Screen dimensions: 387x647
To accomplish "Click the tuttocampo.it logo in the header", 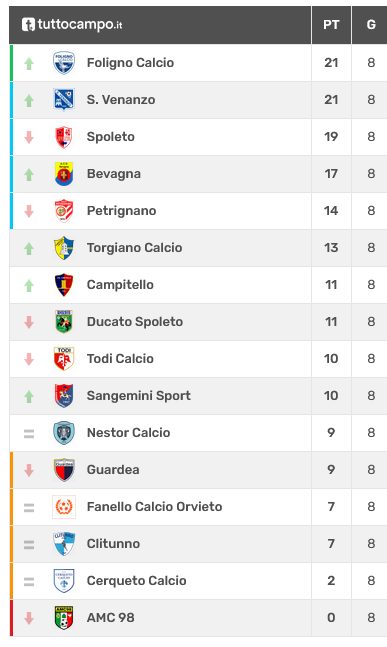I will 72,24.
